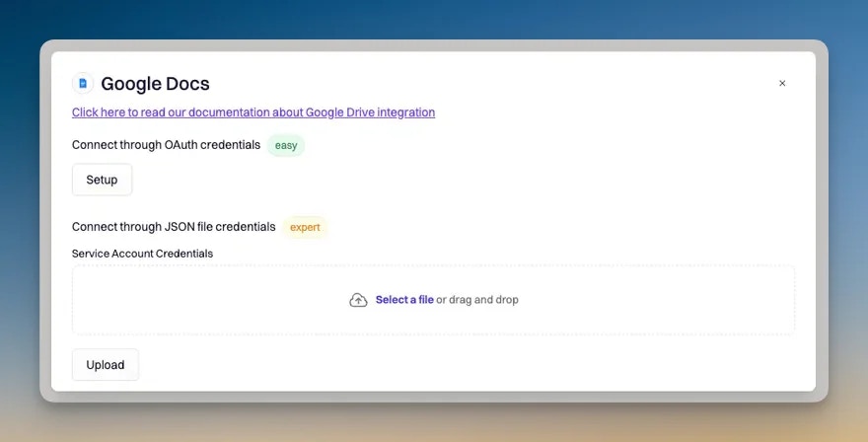Click the 'expert' badge
Screen dimensions: 868x442
pos(305,227)
